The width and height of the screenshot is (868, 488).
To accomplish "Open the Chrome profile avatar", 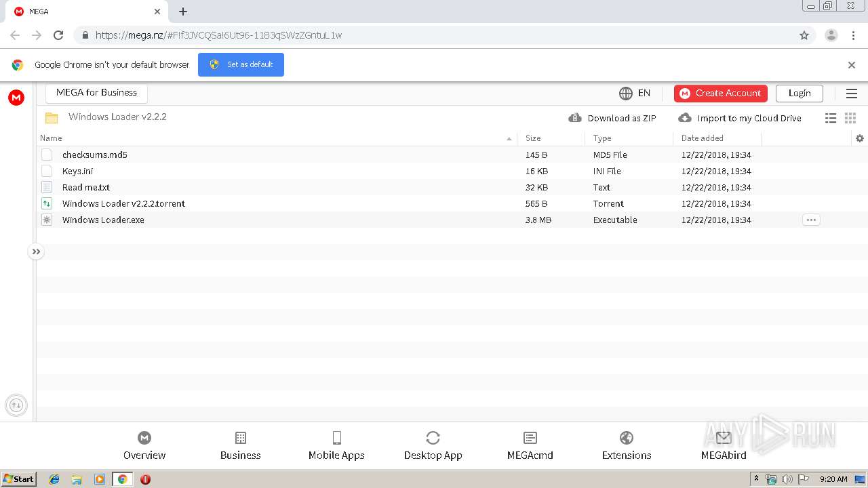I will pos(831,35).
